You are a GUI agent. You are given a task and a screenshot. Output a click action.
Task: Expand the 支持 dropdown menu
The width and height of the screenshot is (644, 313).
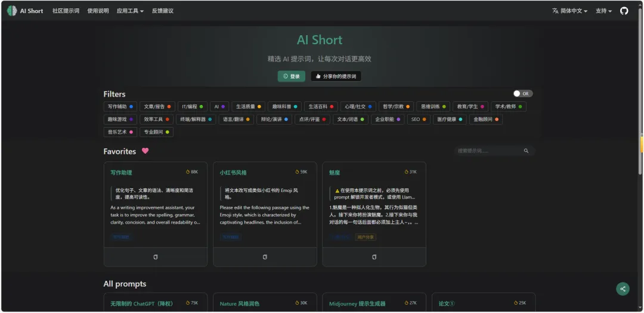pos(603,11)
